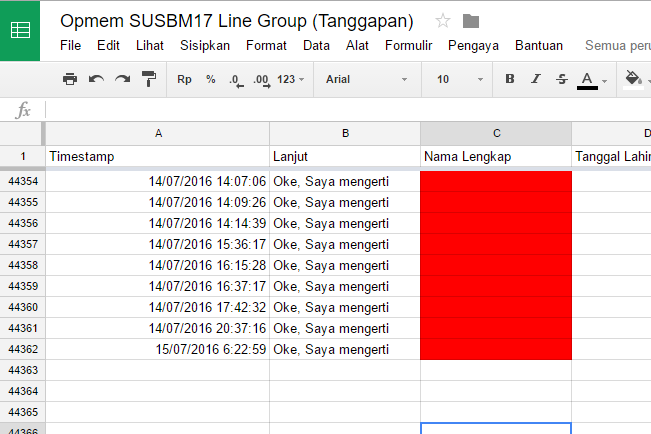Viewport: 651px width, 434px height.
Task: Open the Arial font dropdown
Action: pos(367,79)
